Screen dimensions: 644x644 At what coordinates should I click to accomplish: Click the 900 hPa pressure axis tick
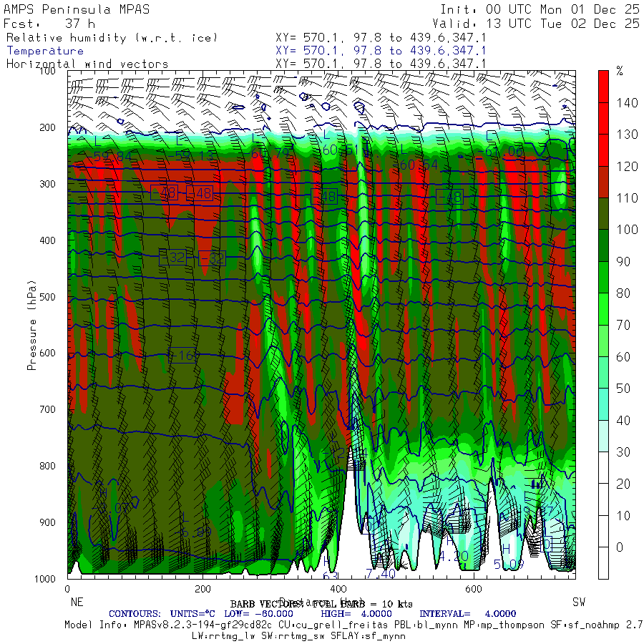tap(47, 522)
